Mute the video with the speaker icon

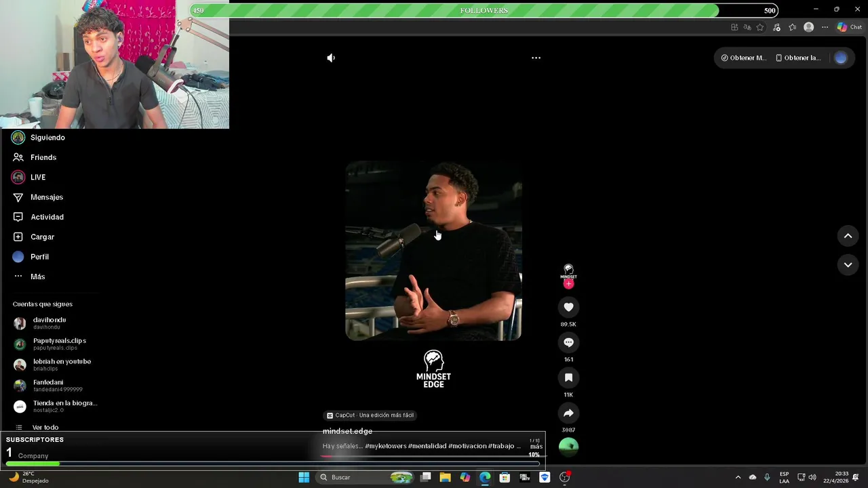pyautogui.click(x=331, y=58)
